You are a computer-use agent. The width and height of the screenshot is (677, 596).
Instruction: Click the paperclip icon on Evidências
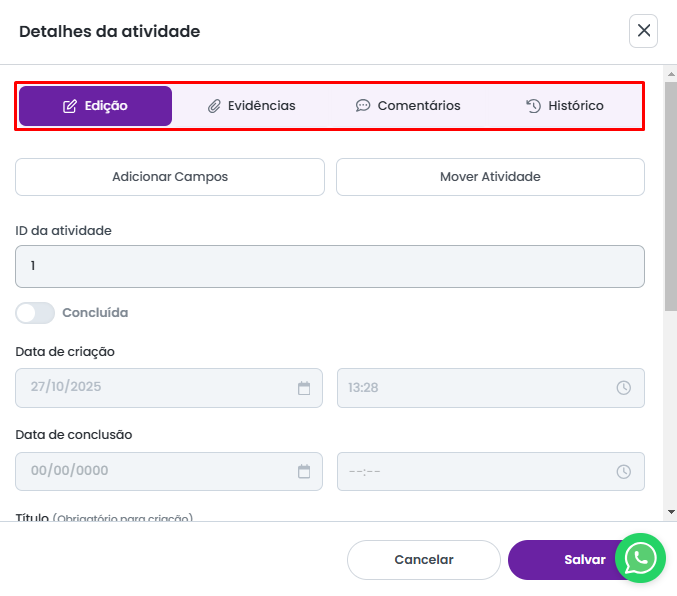pos(214,106)
